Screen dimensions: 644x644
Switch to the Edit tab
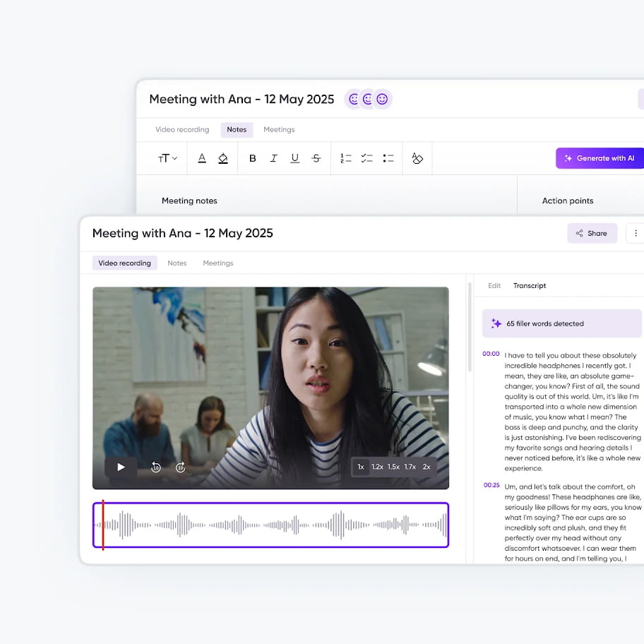tap(494, 285)
